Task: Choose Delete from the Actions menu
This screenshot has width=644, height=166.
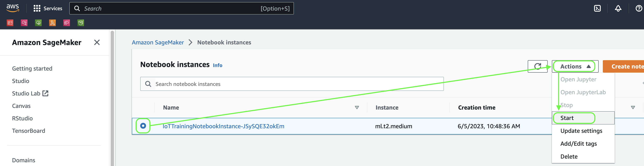Action: (569, 156)
